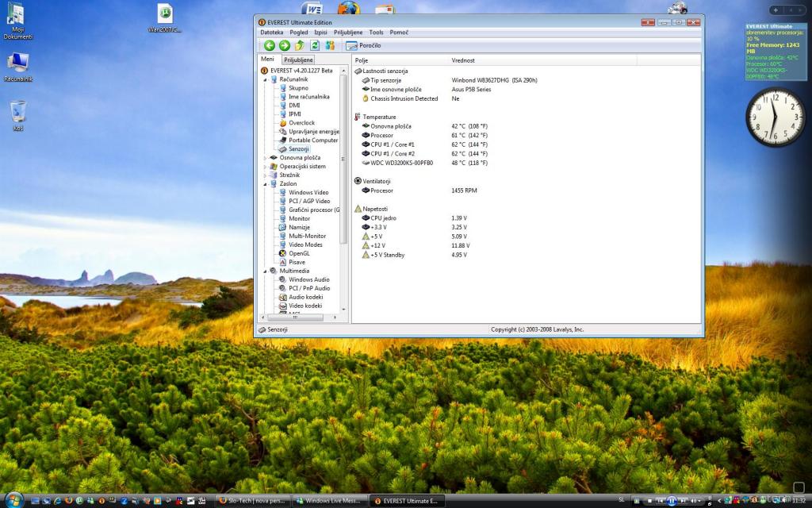Open the Datoteka menu

point(271,32)
